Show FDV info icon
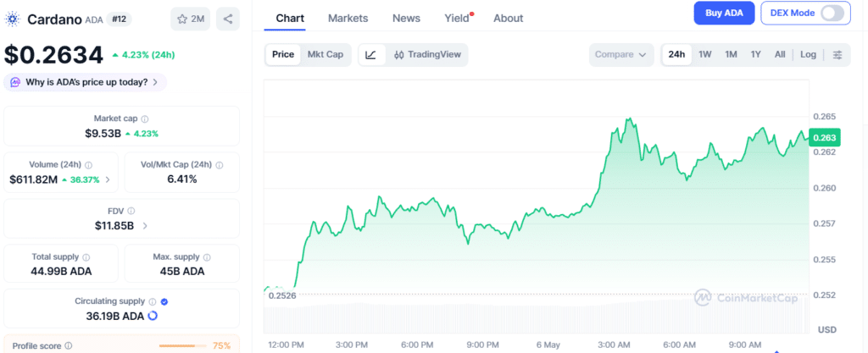Screen dimensions: 868x353 tap(131, 211)
